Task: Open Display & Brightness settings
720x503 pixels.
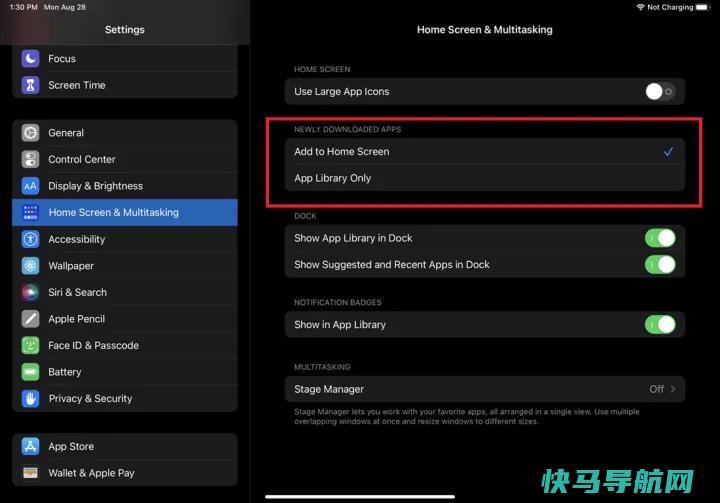Action: click(x=125, y=186)
